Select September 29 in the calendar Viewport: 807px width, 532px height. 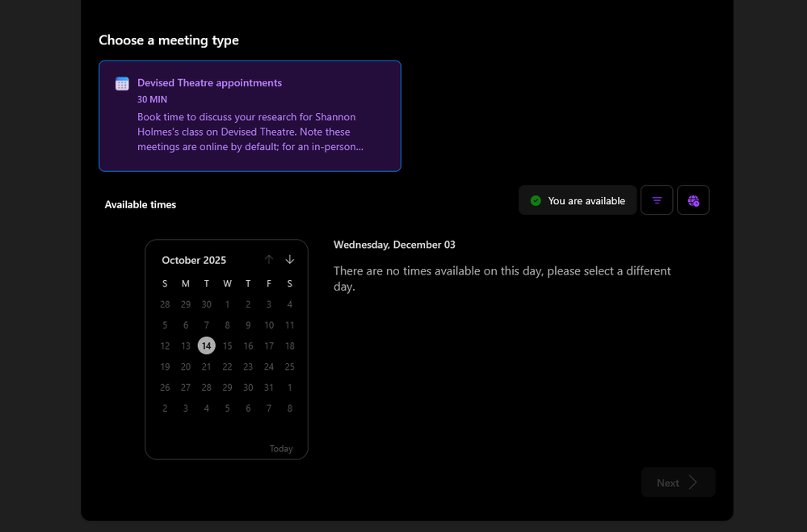[186, 304]
